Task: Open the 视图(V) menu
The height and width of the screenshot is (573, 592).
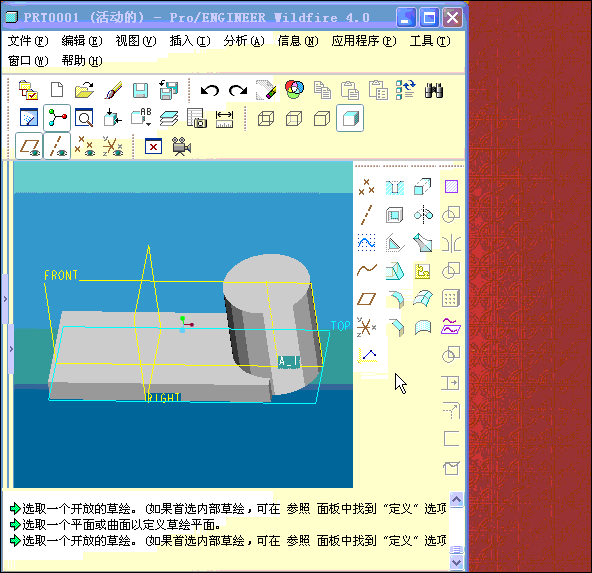Action: click(x=136, y=41)
